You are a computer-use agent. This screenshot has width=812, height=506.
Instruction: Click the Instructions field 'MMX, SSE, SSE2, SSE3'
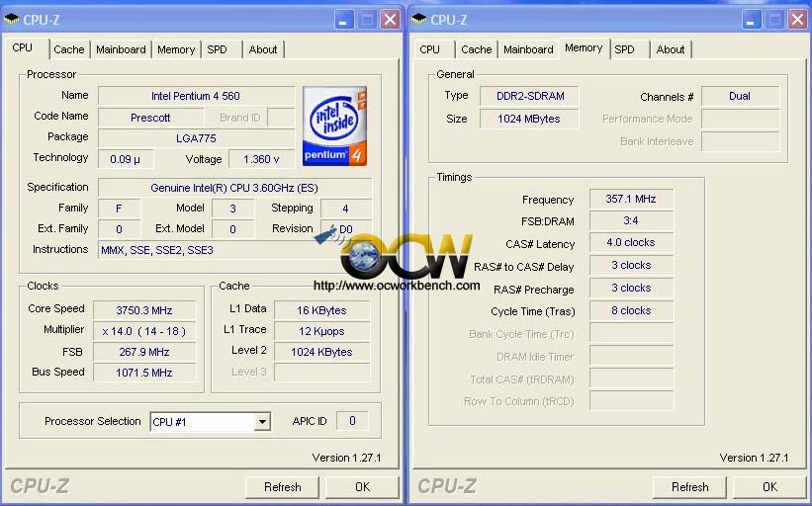(234, 250)
